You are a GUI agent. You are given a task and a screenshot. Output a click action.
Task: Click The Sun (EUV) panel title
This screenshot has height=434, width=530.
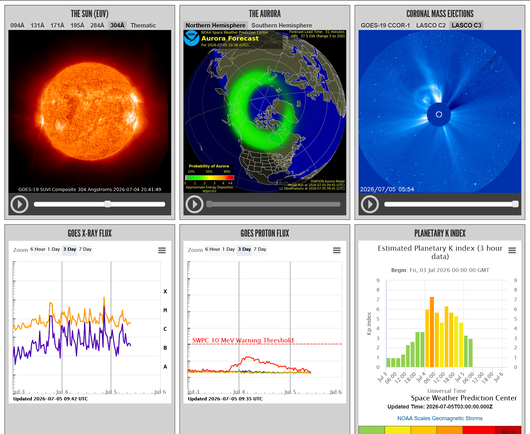pyautogui.click(x=90, y=14)
